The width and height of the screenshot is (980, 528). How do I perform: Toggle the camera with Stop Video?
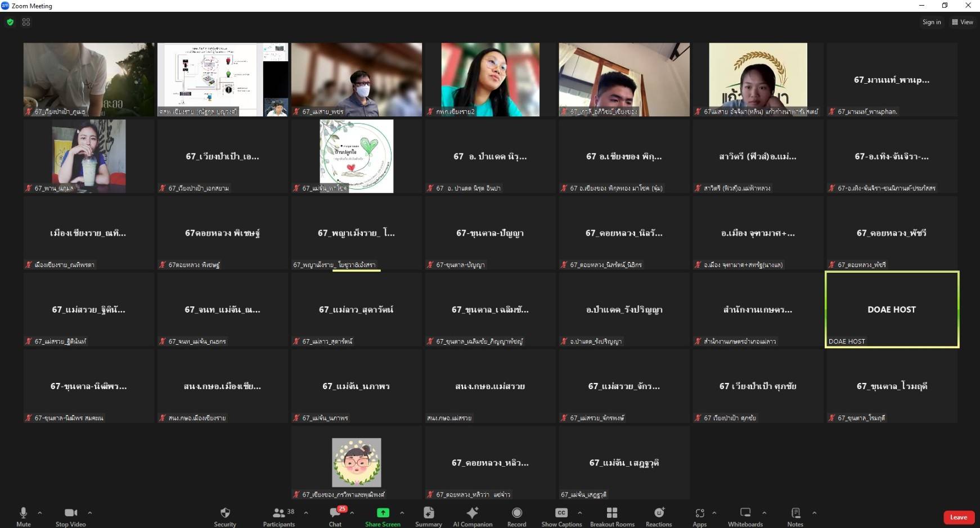(71, 516)
